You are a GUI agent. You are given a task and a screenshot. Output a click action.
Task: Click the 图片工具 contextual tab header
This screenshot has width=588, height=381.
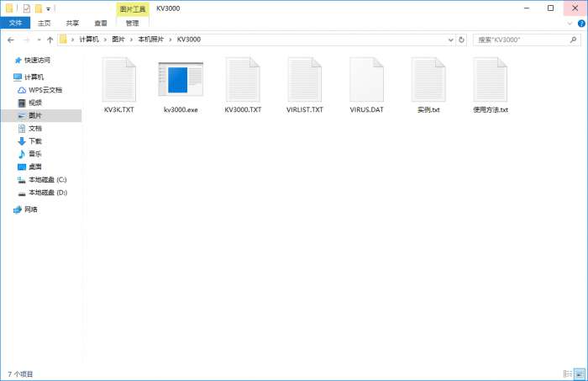pyautogui.click(x=133, y=8)
